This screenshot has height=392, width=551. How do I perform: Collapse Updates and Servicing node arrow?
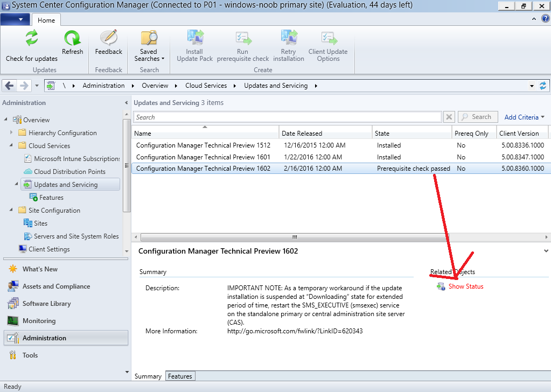coord(17,184)
